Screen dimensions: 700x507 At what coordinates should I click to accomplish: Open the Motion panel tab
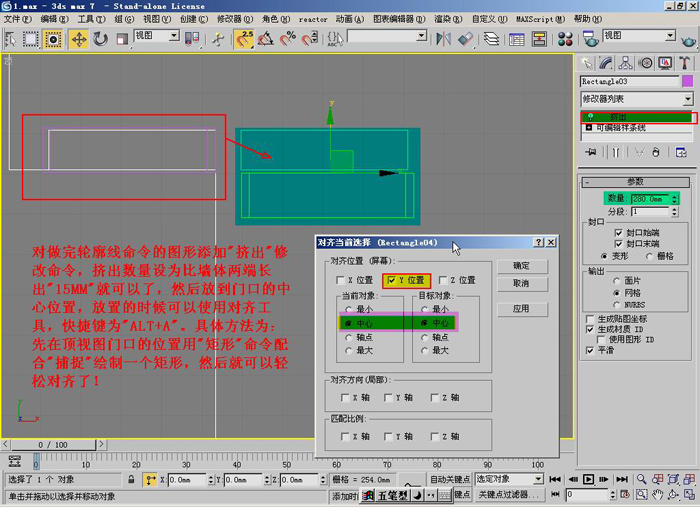pyautogui.click(x=645, y=63)
